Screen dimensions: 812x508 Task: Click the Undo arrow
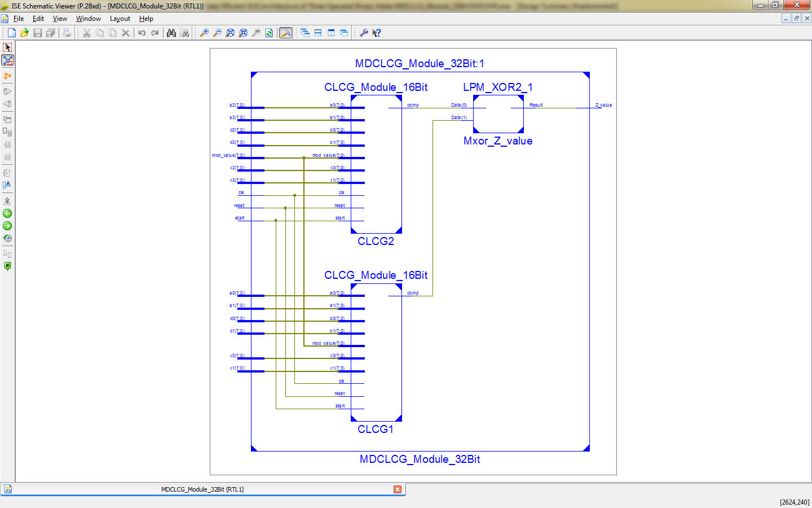point(142,33)
